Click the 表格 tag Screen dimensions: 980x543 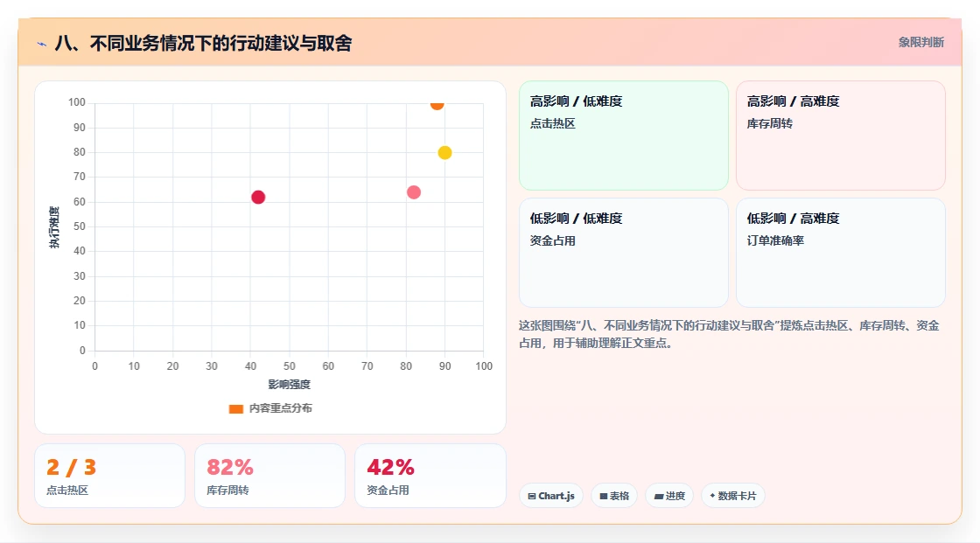614,496
